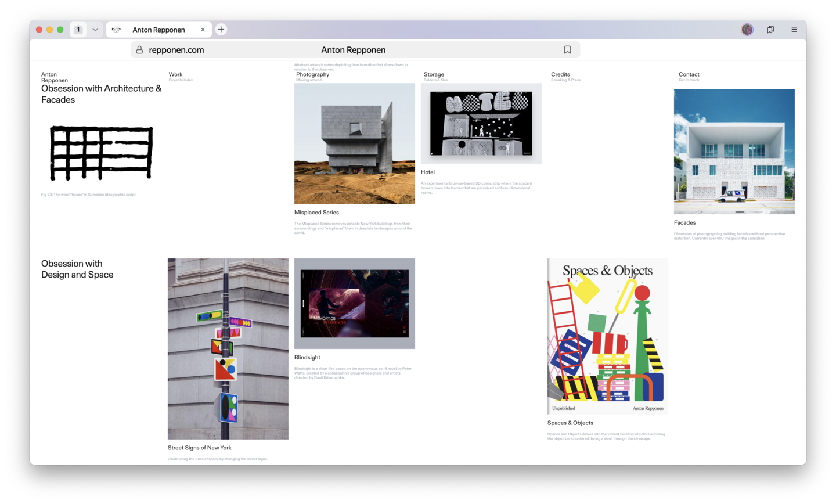Open the browser hamburger menu
This screenshot has width=836, height=504.
point(794,30)
